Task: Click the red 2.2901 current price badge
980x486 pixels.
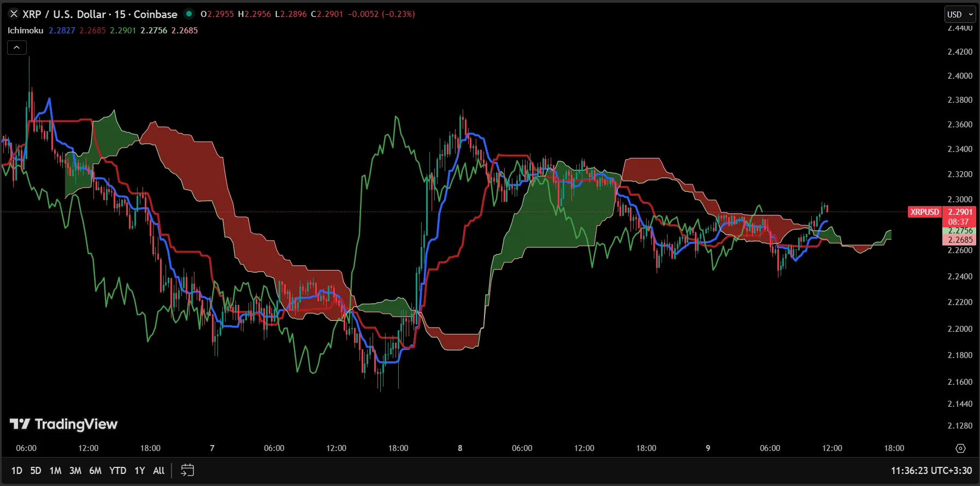Action: tap(960, 212)
